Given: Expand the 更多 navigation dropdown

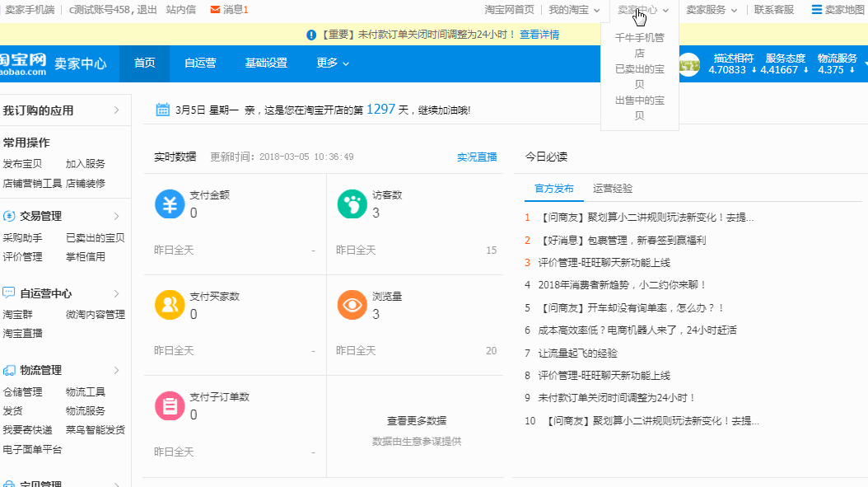Looking at the screenshot, I should click(x=333, y=63).
